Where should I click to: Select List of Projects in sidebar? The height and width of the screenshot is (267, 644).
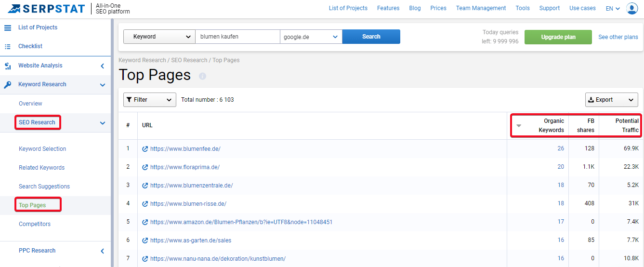(x=38, y=27)
